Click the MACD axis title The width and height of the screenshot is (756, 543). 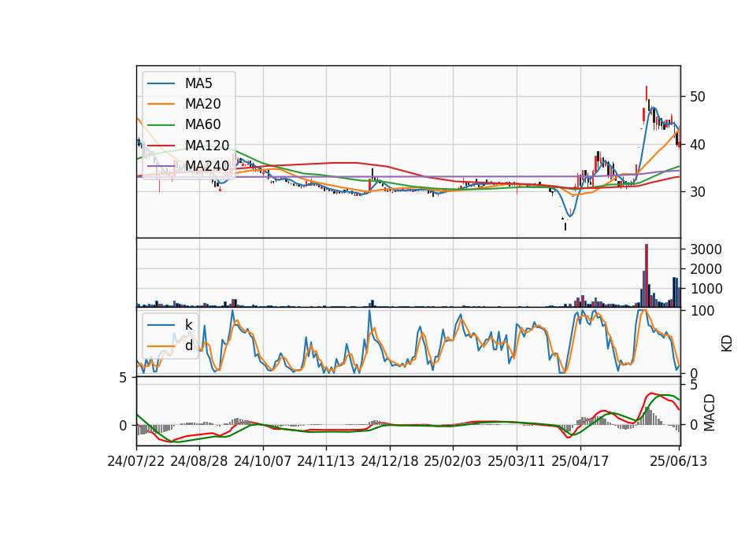pos(709,412)
